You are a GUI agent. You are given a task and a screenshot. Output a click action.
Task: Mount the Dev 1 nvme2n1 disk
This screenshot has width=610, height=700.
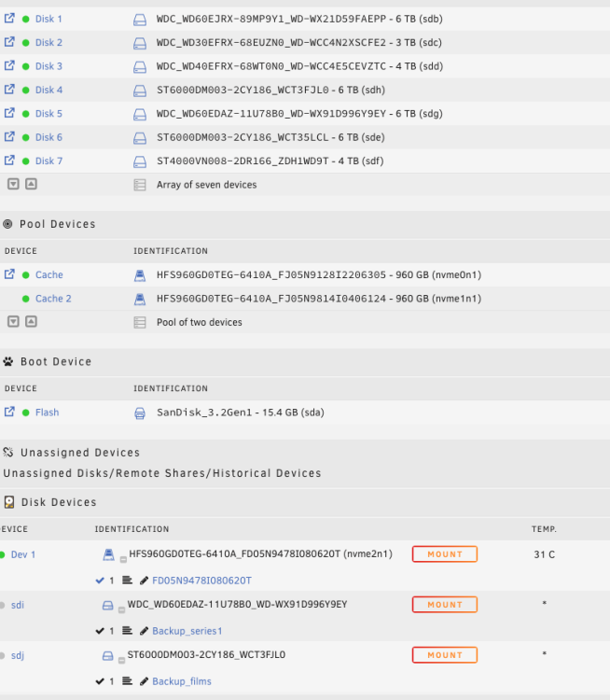[445, 554]
